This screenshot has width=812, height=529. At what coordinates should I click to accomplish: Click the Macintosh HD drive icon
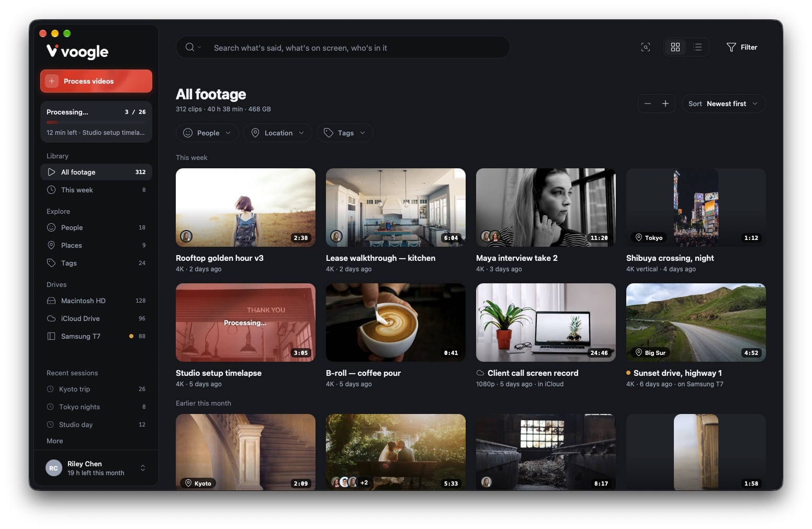click(x=51, y=301)
